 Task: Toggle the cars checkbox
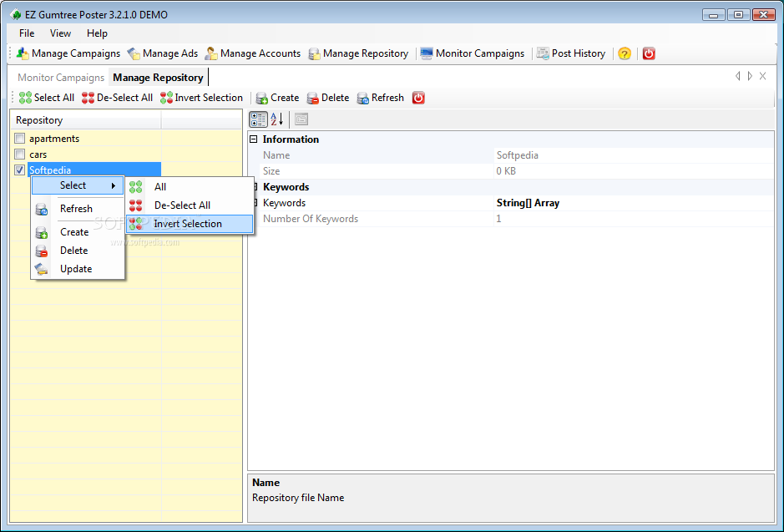coord(19,154)
